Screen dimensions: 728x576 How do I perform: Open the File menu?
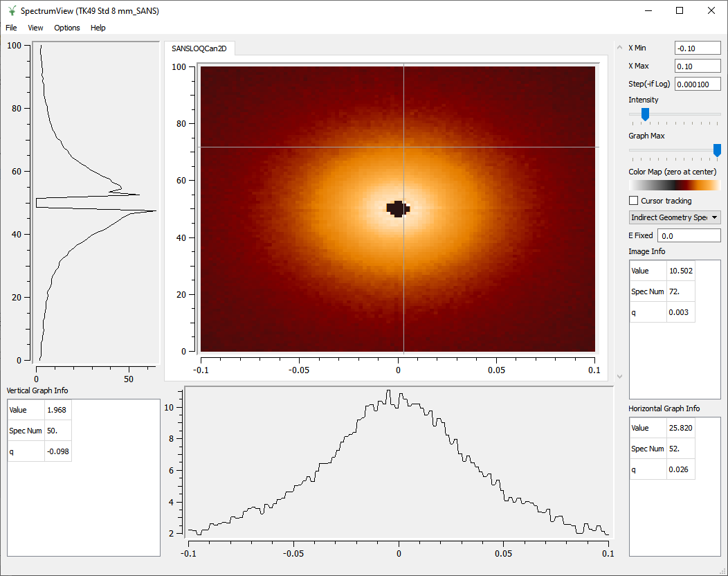[x=11, y=28]
